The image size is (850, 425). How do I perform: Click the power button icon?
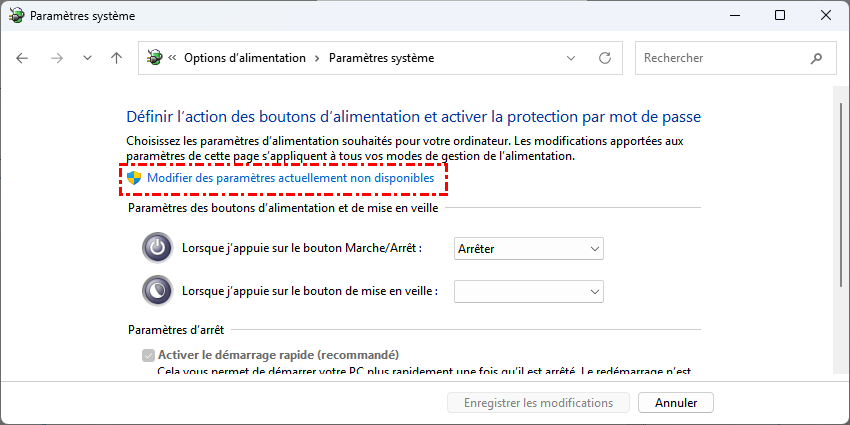[x=158, y=247]
